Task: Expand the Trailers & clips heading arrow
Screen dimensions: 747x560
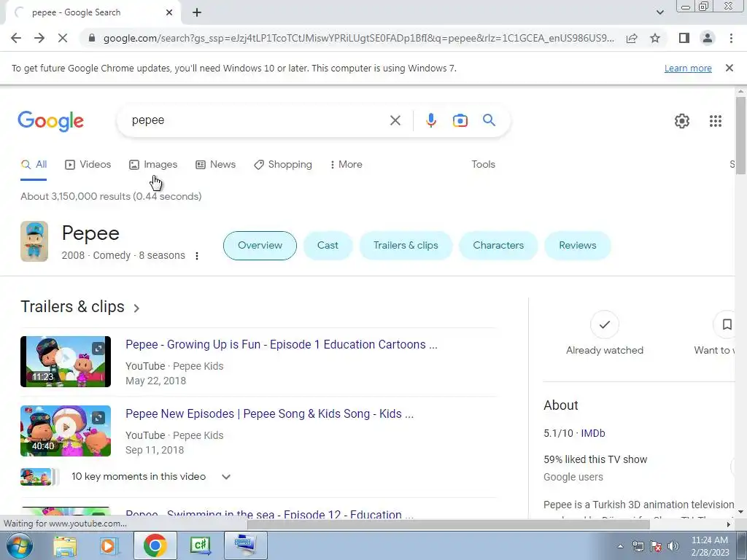Action: pos(136,308)
